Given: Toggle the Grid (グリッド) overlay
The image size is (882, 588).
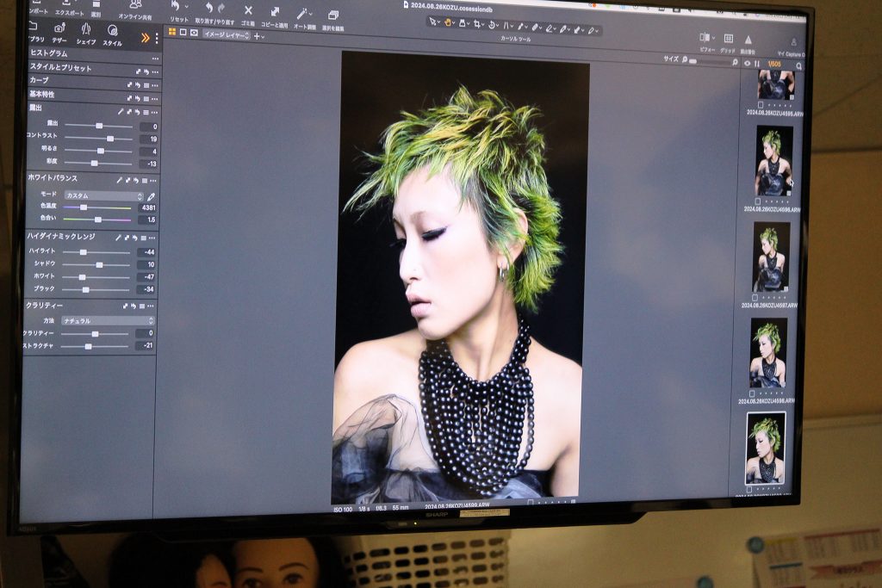Looking at the screenshot, I should click(x=728, y=39).
